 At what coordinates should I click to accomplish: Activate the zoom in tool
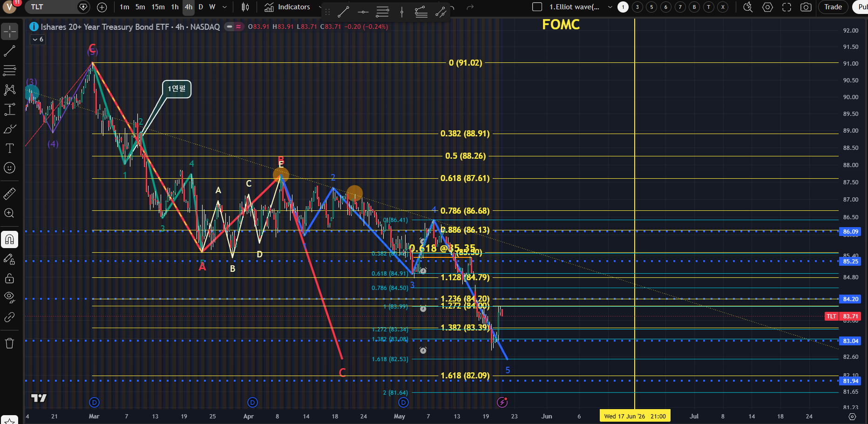[x=10, y=213]
